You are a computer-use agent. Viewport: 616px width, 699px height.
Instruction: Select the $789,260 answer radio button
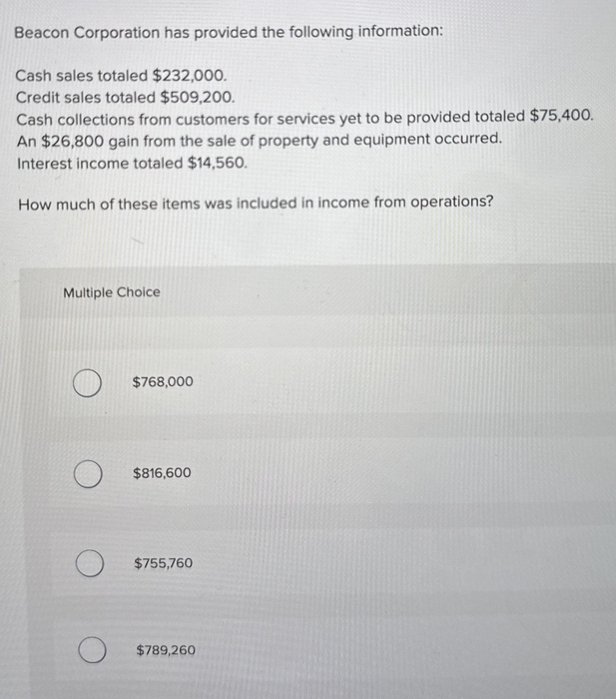[x=92, y=650]
